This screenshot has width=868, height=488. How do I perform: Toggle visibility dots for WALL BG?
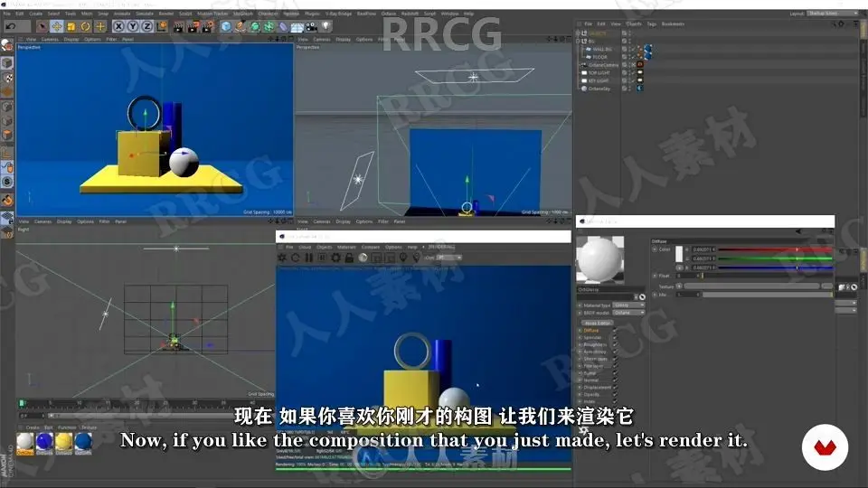click(x=629, y=49)
